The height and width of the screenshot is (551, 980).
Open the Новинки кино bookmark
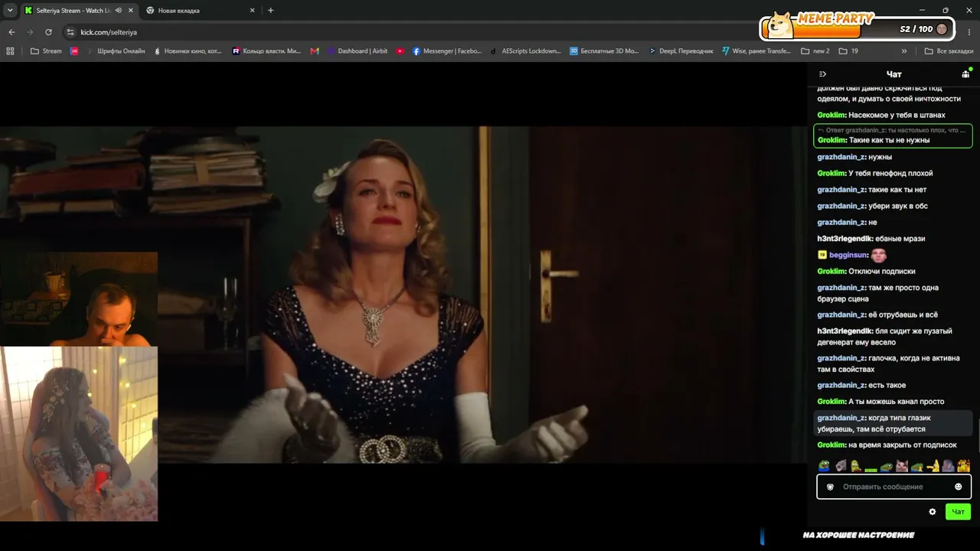188,51
